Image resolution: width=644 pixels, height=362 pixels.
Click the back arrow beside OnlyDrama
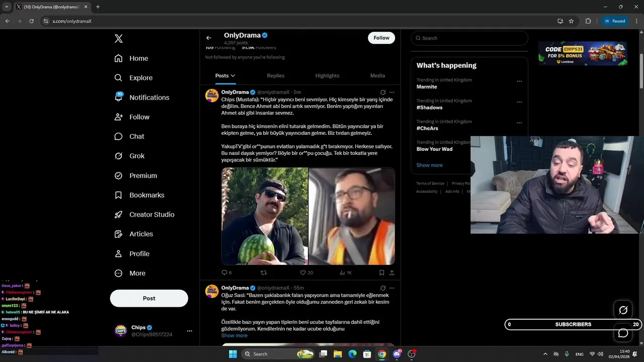coord(209,38)
